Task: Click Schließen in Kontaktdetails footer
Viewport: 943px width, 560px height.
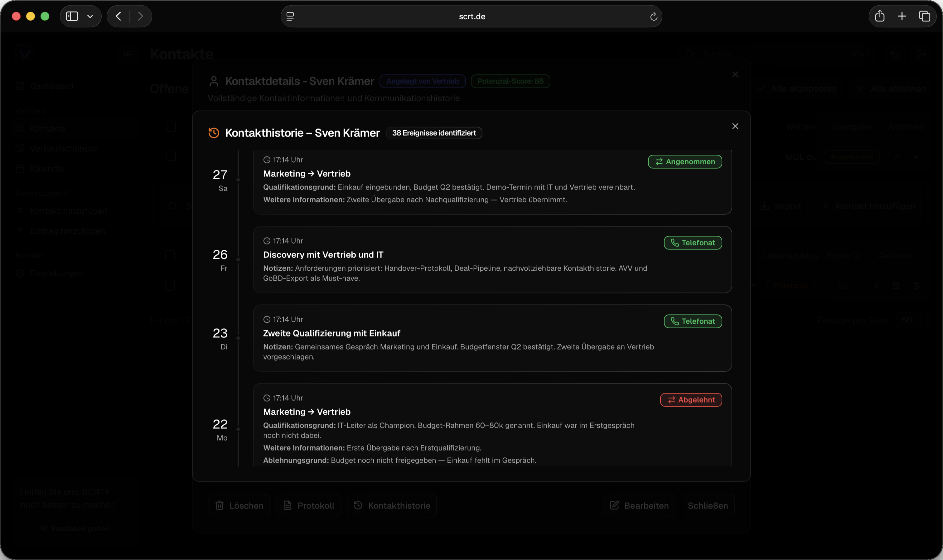Action: pyautogui.click(x=708, y=505)
